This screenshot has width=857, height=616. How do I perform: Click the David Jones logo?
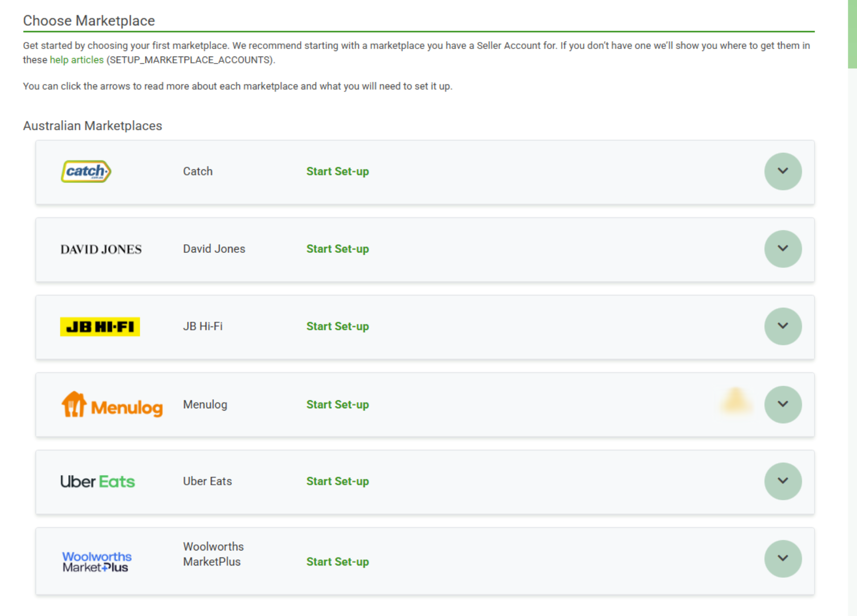tap(101, 249)
